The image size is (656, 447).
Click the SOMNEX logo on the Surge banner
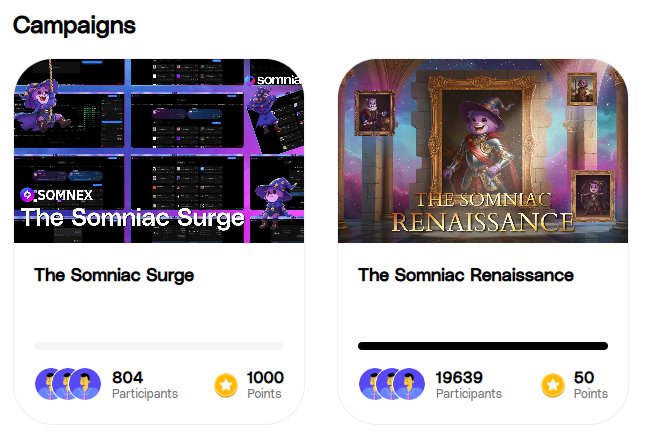[57, 195]
